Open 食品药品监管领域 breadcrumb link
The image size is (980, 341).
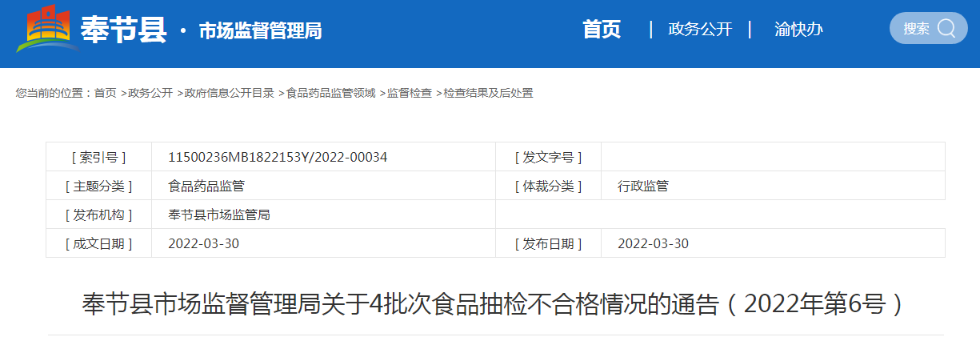[330, 93]
